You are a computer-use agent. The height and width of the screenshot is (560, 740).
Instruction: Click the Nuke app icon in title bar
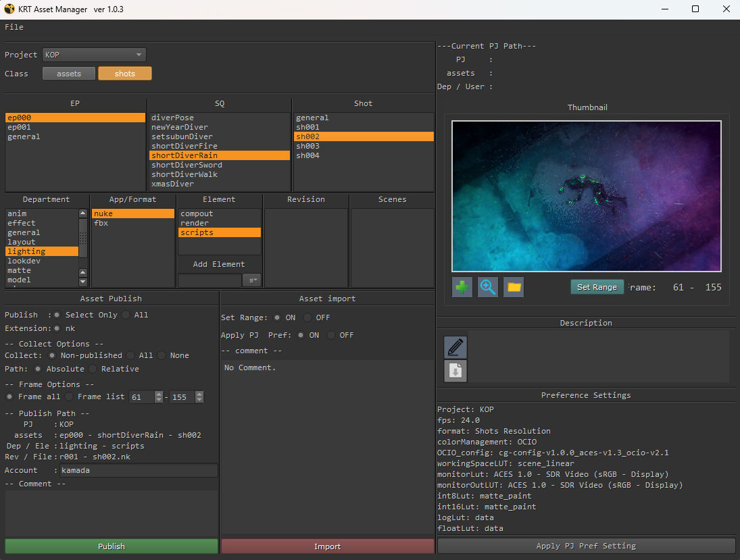coord(9,9)
